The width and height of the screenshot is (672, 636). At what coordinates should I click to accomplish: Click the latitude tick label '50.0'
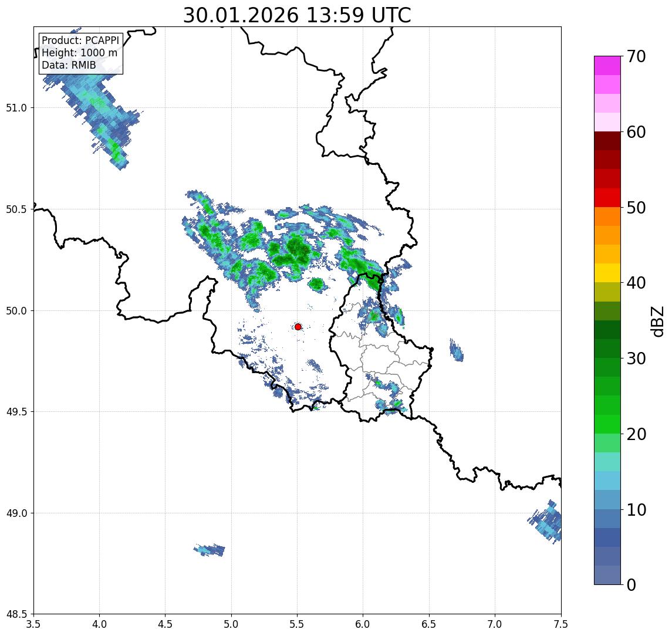(16, 311)
